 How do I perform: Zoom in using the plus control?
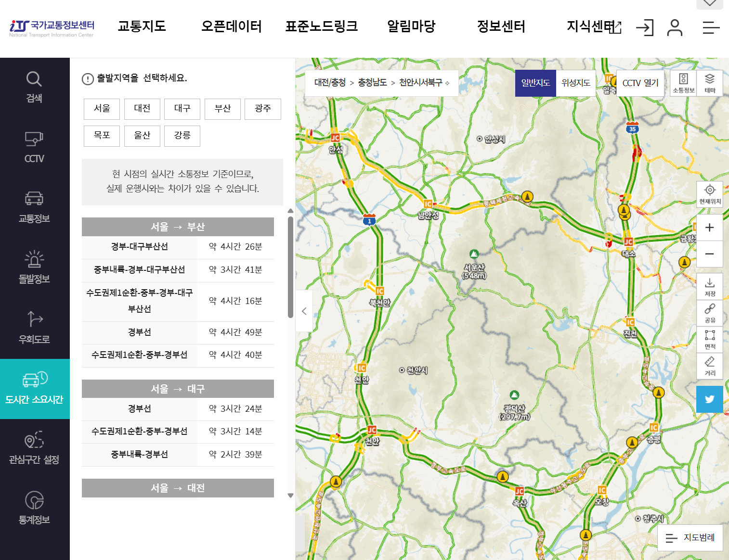(709, 227)
